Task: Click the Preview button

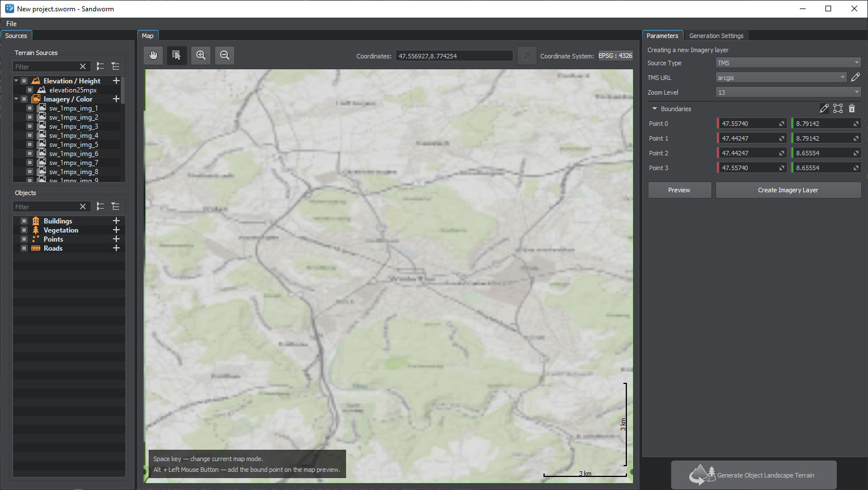Action: pos(679,190)
